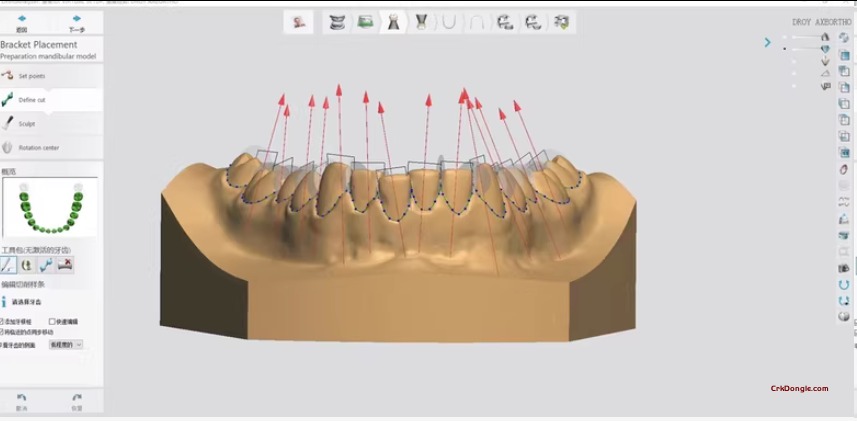Click the green dental arch overview thumbnail

click(x=50, y=207)
